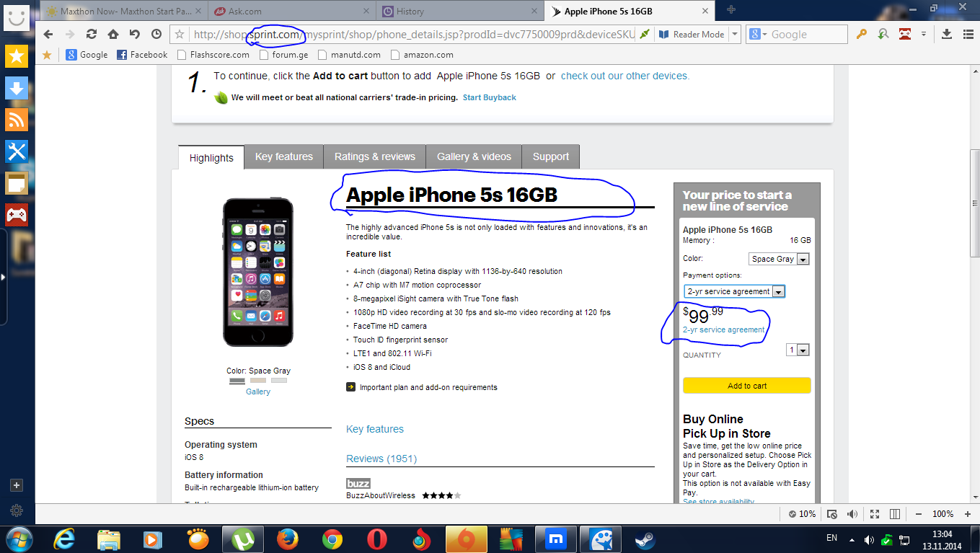
Task: Bookmark this page with the address-bar star
Action: click(180, 34)
